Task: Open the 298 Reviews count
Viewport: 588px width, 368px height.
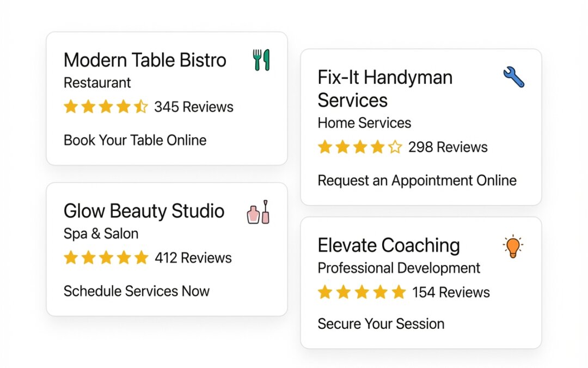Action: pos(448,147)
